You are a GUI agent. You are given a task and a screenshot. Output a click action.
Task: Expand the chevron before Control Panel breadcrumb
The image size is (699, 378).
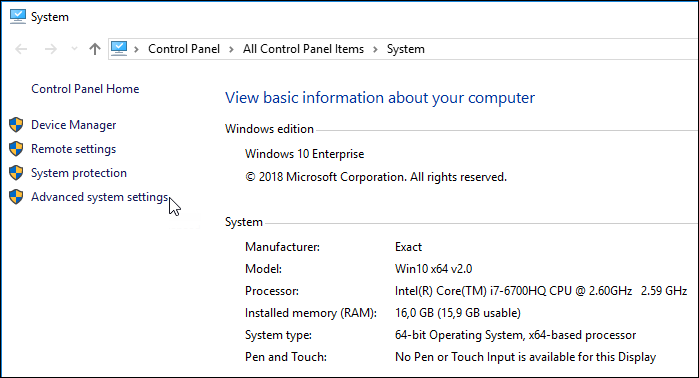coord(136,49)
